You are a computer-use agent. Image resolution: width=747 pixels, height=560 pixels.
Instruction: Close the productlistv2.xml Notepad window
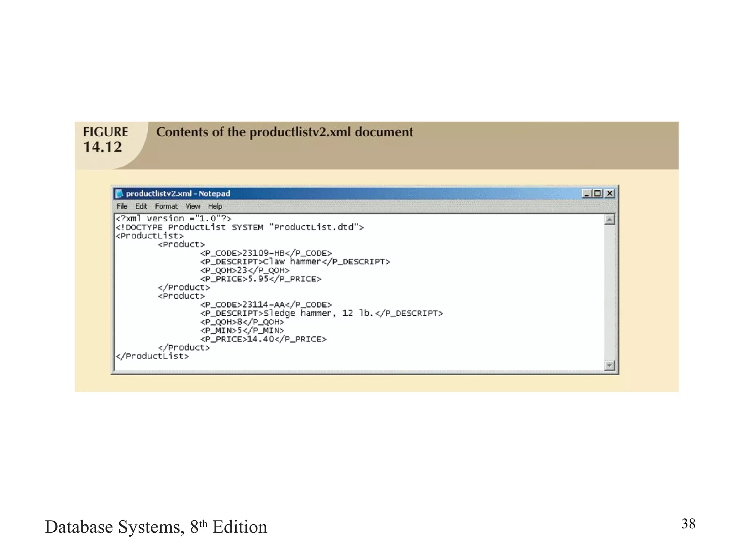[x=610, y=193]
